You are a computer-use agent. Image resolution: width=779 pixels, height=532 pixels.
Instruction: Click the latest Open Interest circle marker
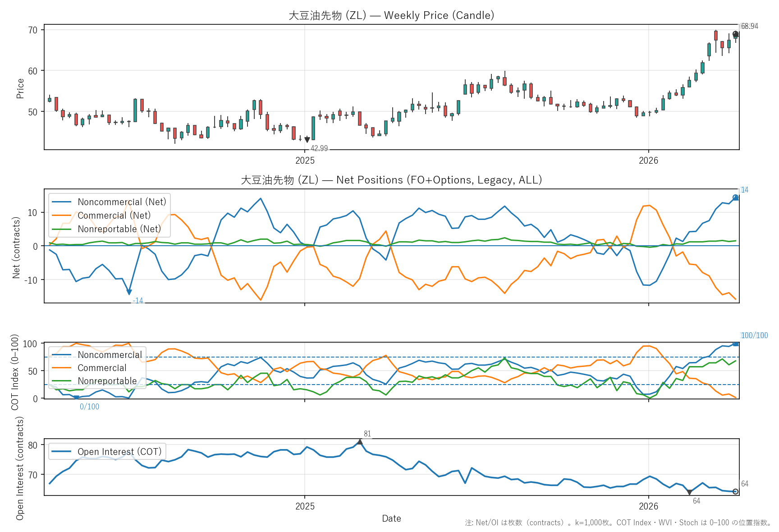735,491
